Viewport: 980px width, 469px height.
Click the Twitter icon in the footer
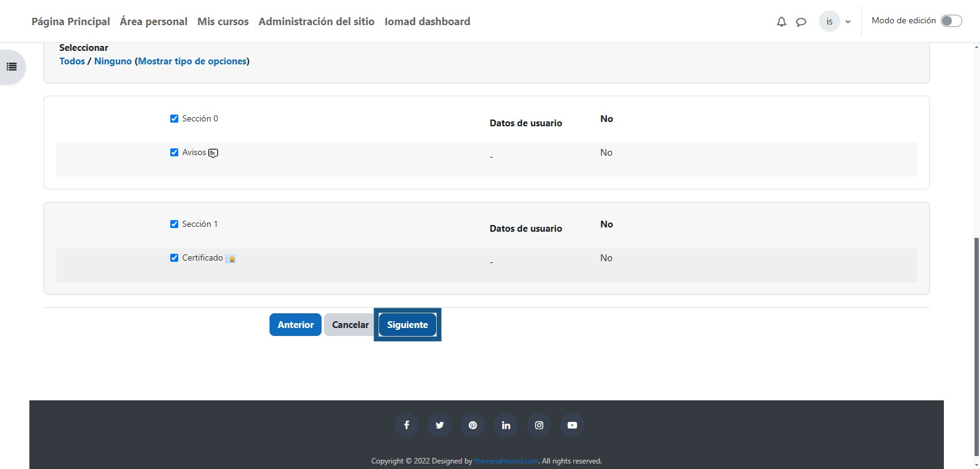[x=440, y=425]
